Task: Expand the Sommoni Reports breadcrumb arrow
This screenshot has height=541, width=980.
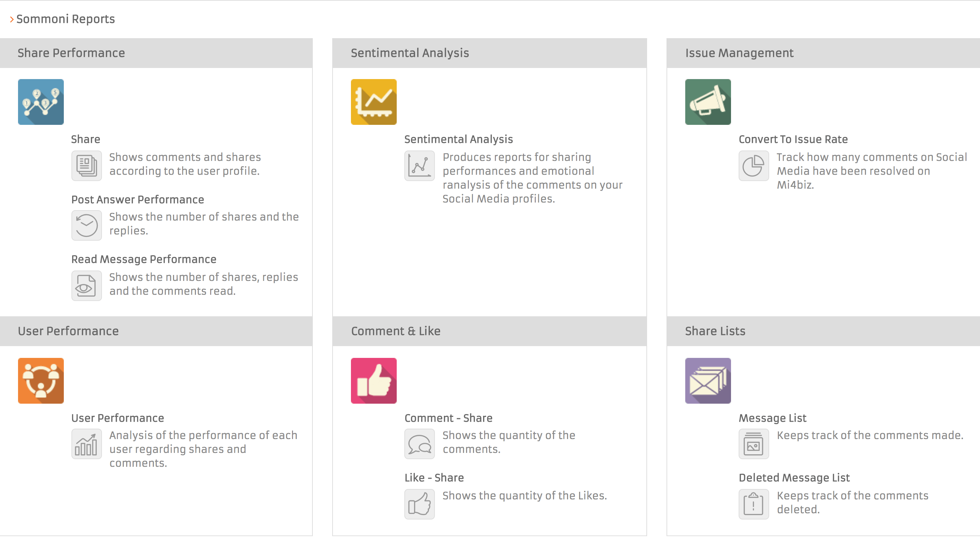Action: click(12, 19)
